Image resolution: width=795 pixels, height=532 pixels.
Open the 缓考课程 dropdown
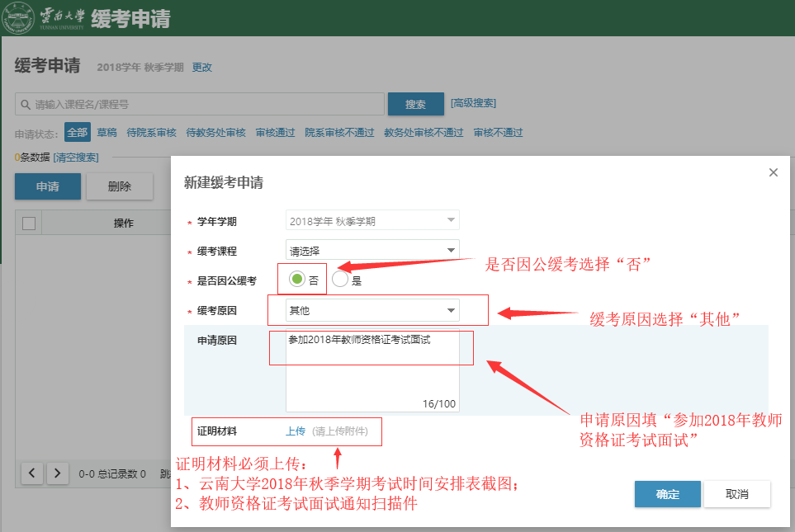[x=372, y=250]
